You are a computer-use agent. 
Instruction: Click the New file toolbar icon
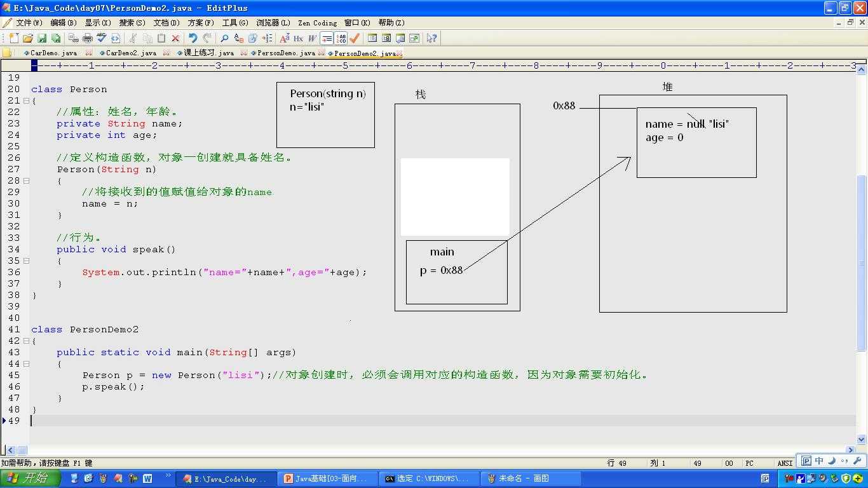(x=14, y=38)
